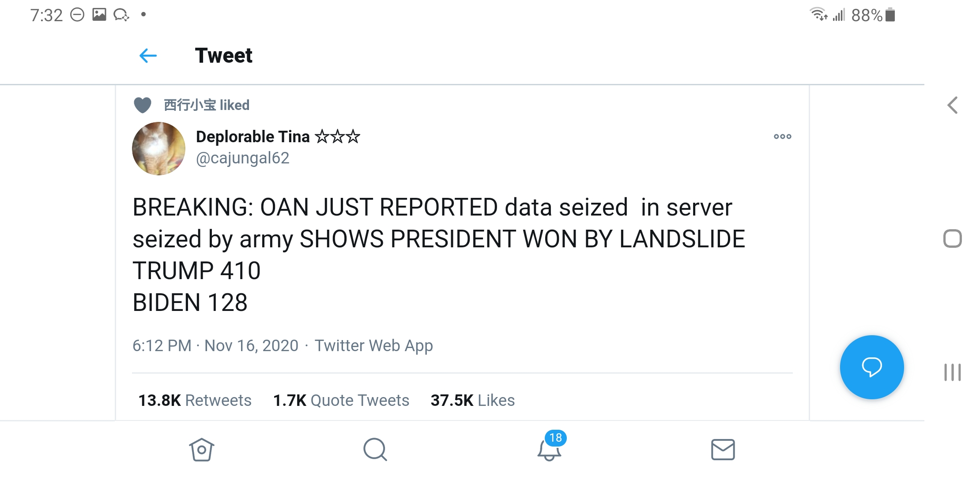
Task: Tap the blue back arrow
Action: [x=148, y=56]
